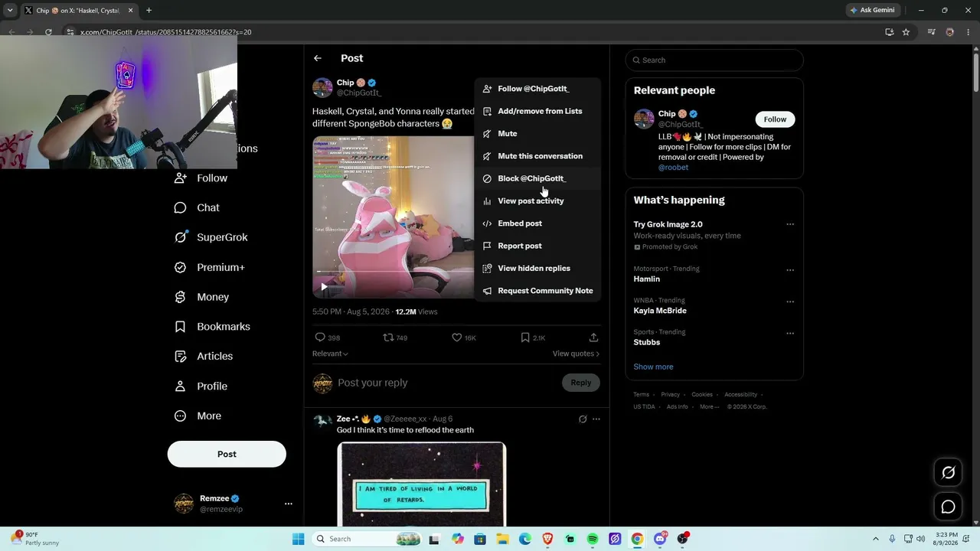This screenshot has height=551, width=980.
Task: Open the Relevant replies sort dropdown
Action: [330, 354]
